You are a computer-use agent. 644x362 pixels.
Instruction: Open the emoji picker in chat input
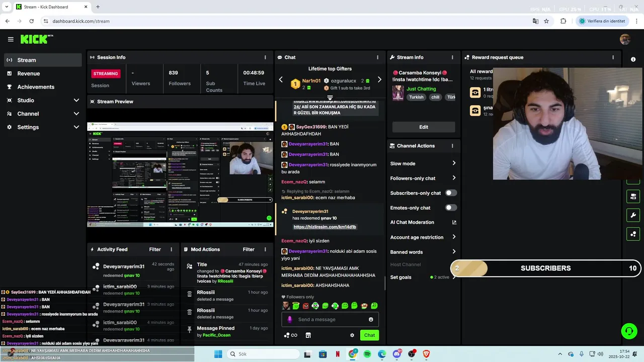click(371, 319)
